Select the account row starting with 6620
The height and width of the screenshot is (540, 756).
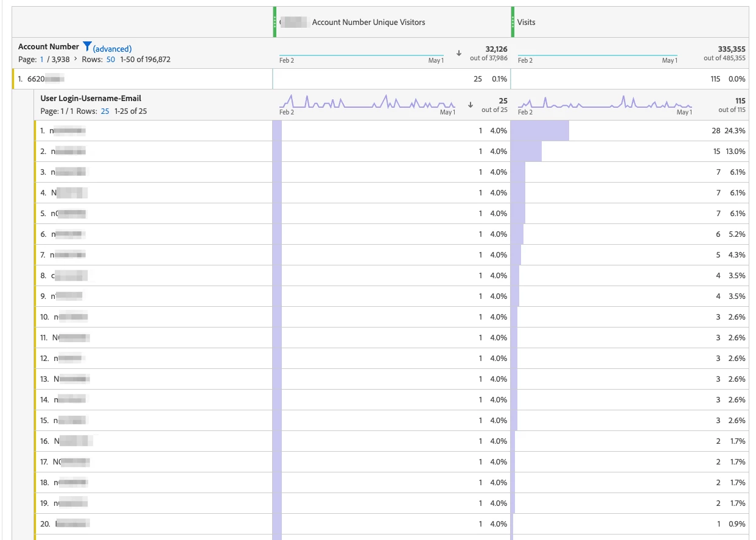click(142, 79)
